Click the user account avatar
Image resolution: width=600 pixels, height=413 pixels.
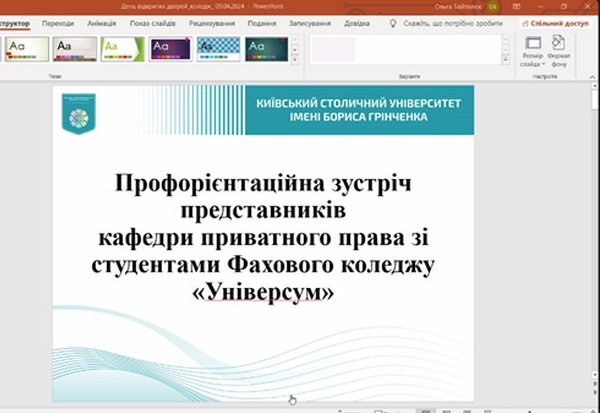493,7
